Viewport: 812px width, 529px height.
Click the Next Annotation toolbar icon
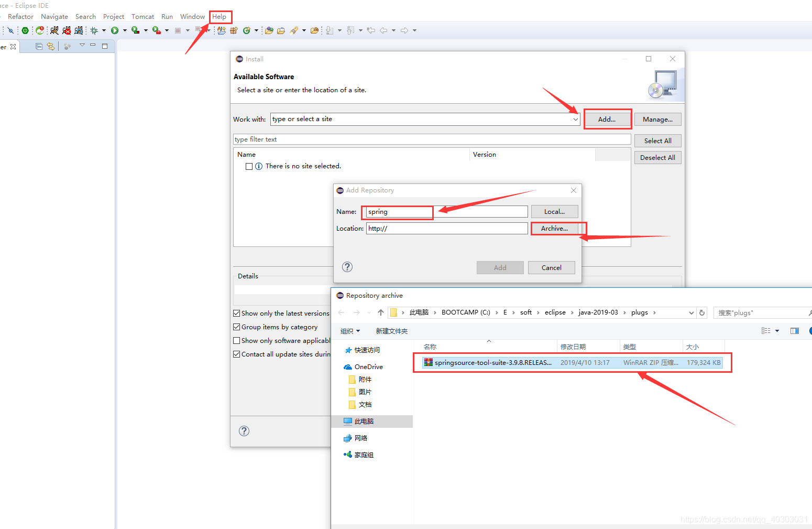click(x=330, y=30)
